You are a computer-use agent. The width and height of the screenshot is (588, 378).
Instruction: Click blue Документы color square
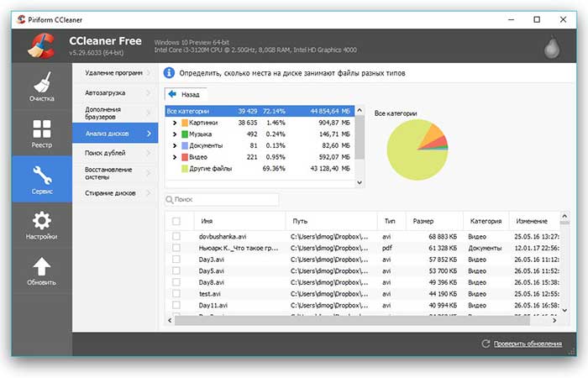point(185,145)
